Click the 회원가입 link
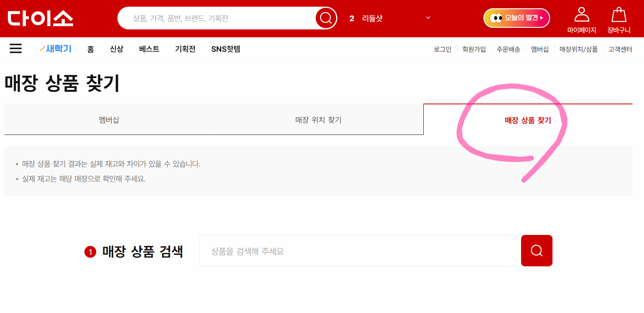The width and height of the screenshot is (644, 313). coord(474,49)
